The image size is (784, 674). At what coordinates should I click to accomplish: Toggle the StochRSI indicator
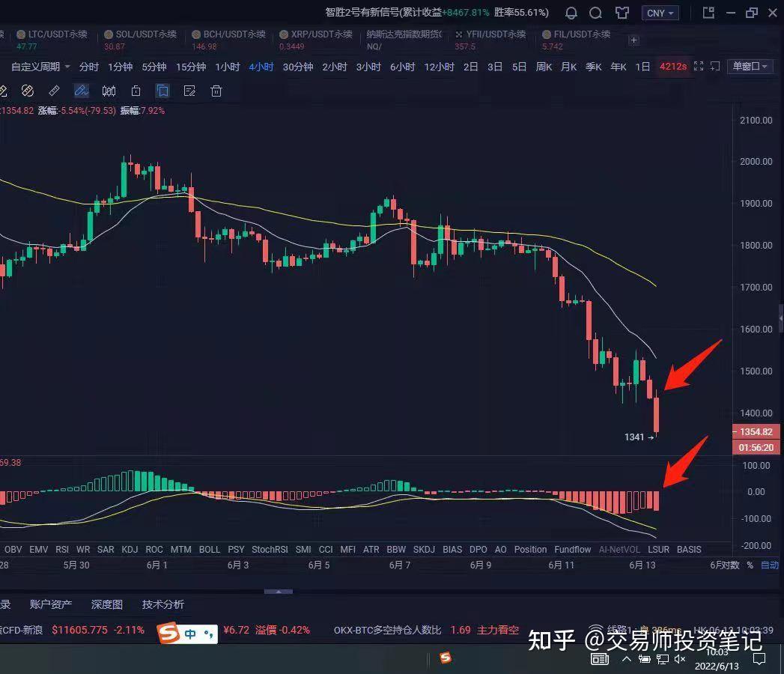(270, 550)
